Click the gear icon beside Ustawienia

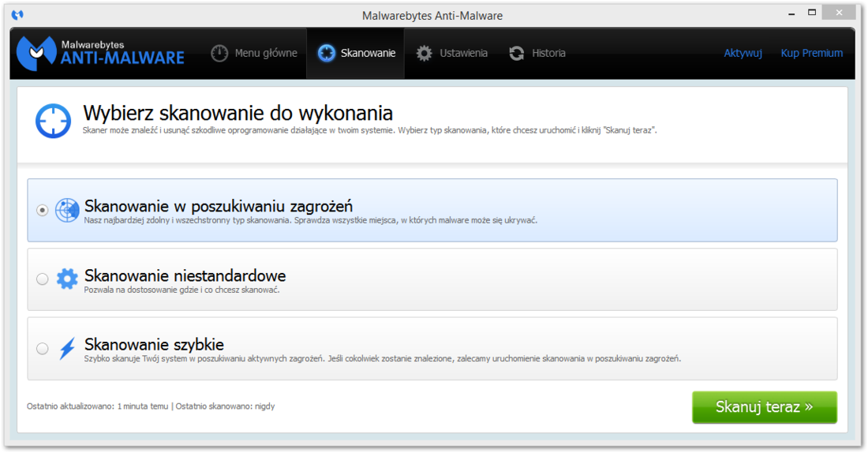[x=424, y=53]
